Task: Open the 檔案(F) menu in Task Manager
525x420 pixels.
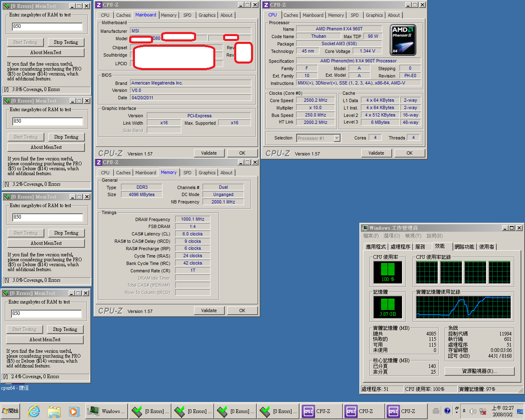Action: coord(371,236)
